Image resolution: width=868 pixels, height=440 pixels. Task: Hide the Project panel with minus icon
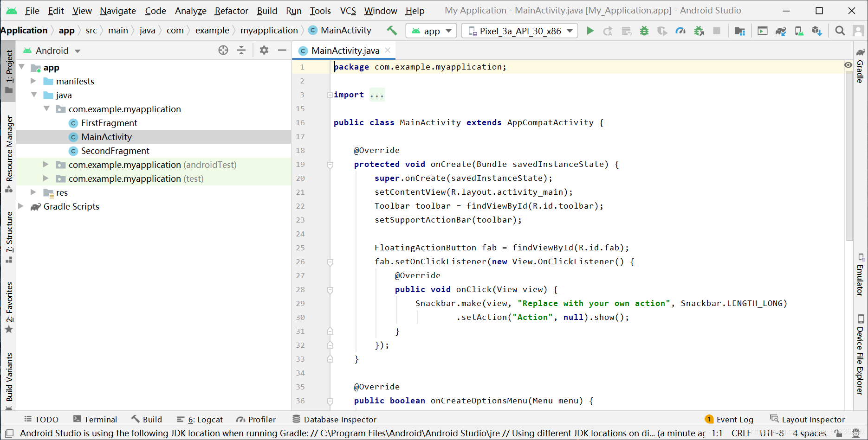(282, 50)
